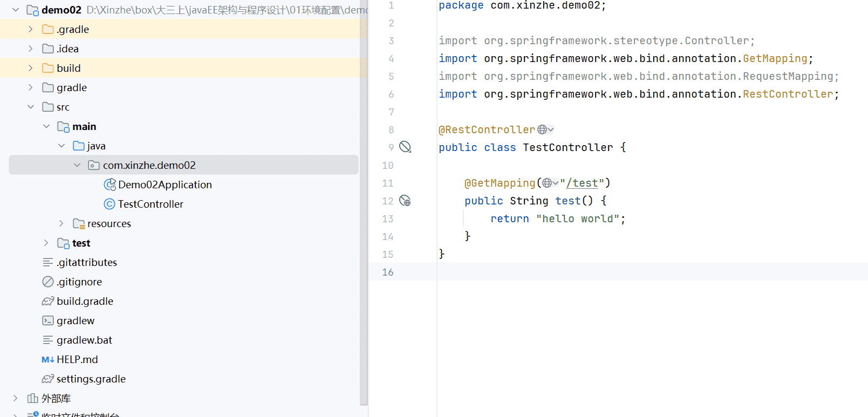
Task: Click the build.gradle elephant icon
Action: (48, 301)
